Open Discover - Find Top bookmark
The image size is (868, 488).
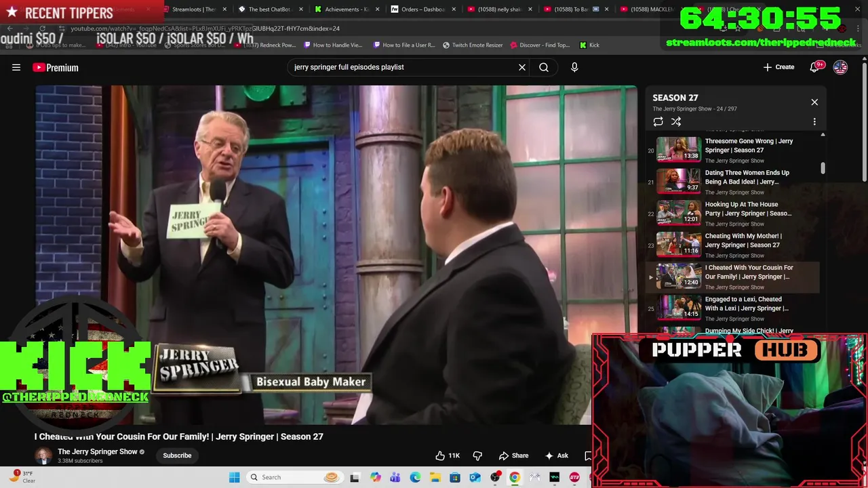click(x=540, y=45)
